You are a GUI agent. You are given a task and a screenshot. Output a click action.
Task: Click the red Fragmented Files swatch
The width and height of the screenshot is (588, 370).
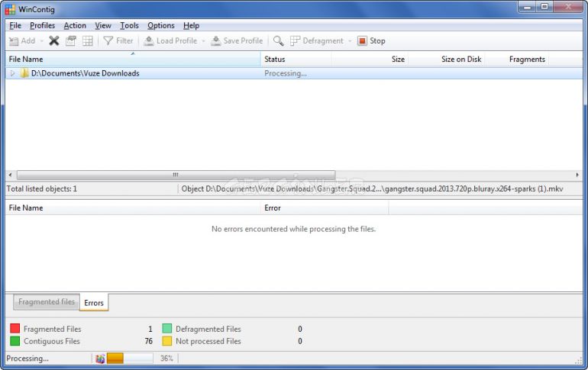tap(15, 329)
